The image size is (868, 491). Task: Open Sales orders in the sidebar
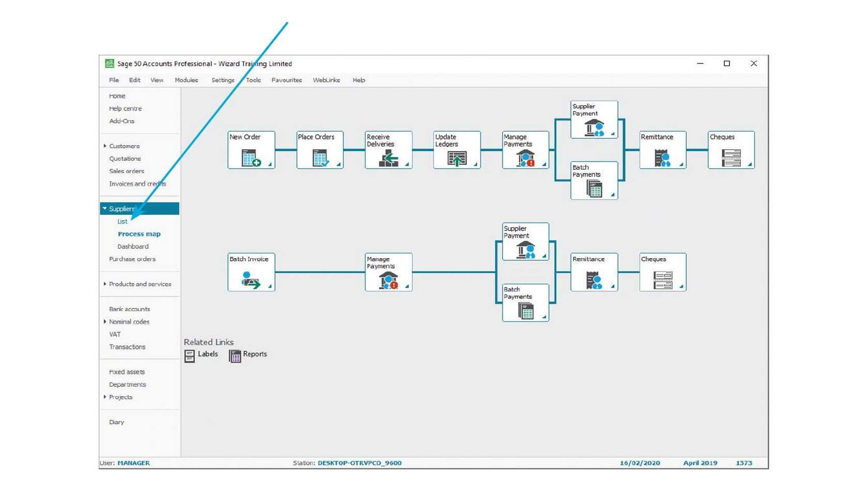point(127,171)
